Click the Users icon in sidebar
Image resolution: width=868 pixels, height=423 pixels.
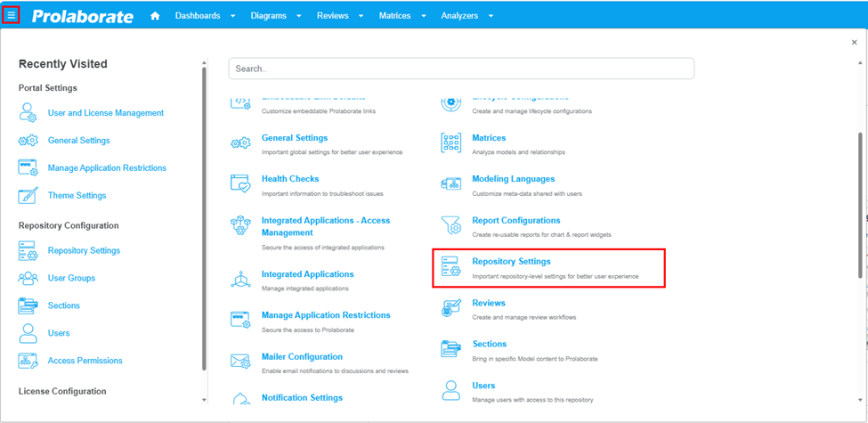click(28, 333)
